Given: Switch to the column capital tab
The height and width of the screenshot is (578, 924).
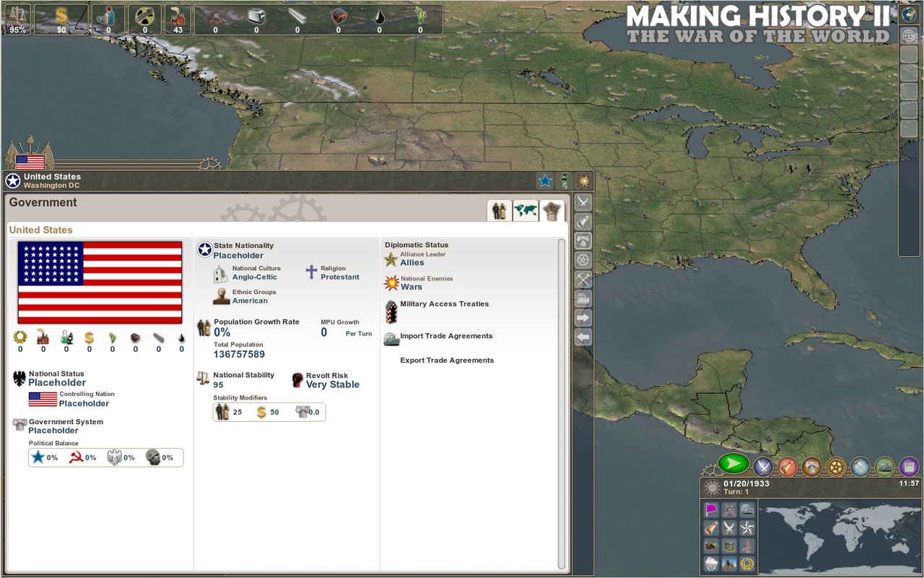Looking at the screenshot, I should pos(552,210).
